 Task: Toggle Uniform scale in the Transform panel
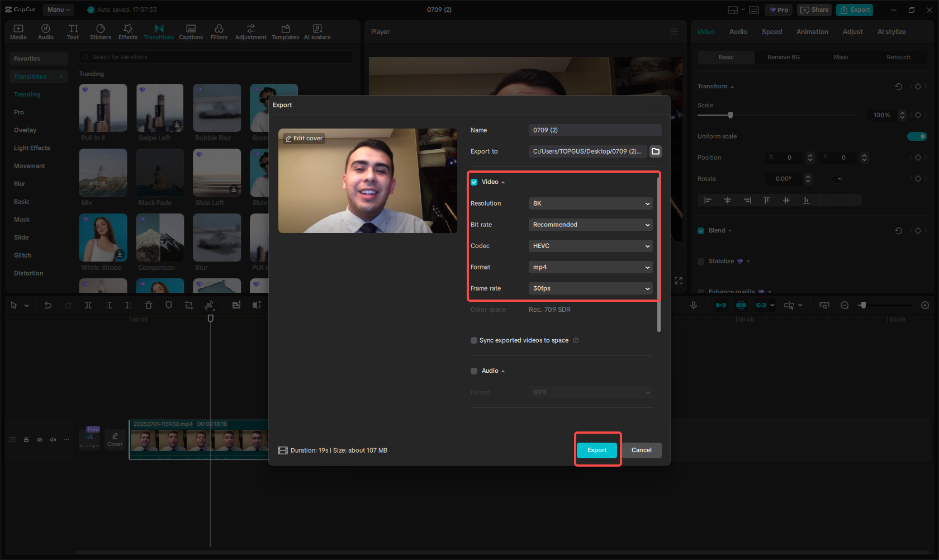(917, 136)
